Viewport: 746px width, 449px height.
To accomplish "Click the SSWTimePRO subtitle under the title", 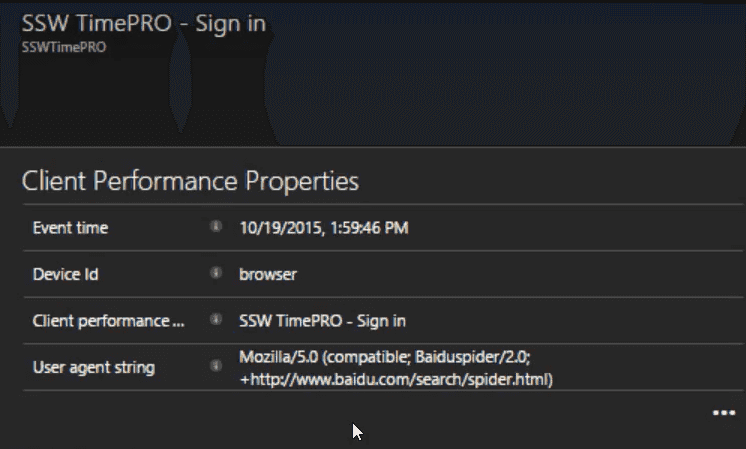I will pos(63,46).
